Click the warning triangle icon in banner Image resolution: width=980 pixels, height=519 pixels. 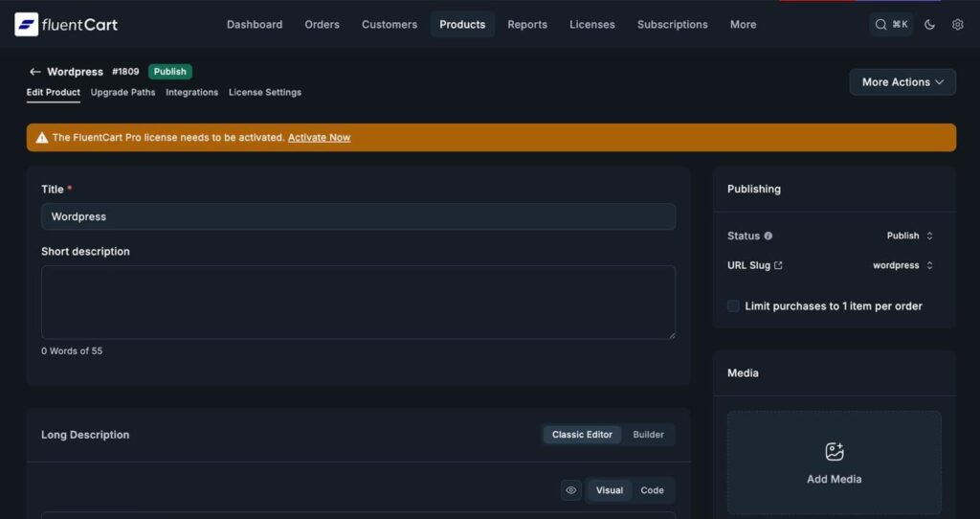[x=42, y=138]
